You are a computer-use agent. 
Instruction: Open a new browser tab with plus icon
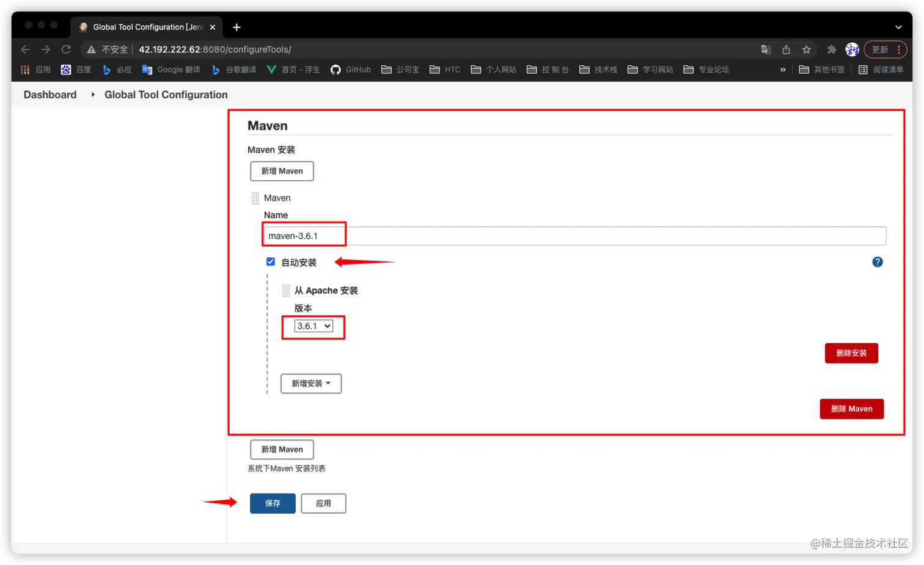(x=237, y=27)
